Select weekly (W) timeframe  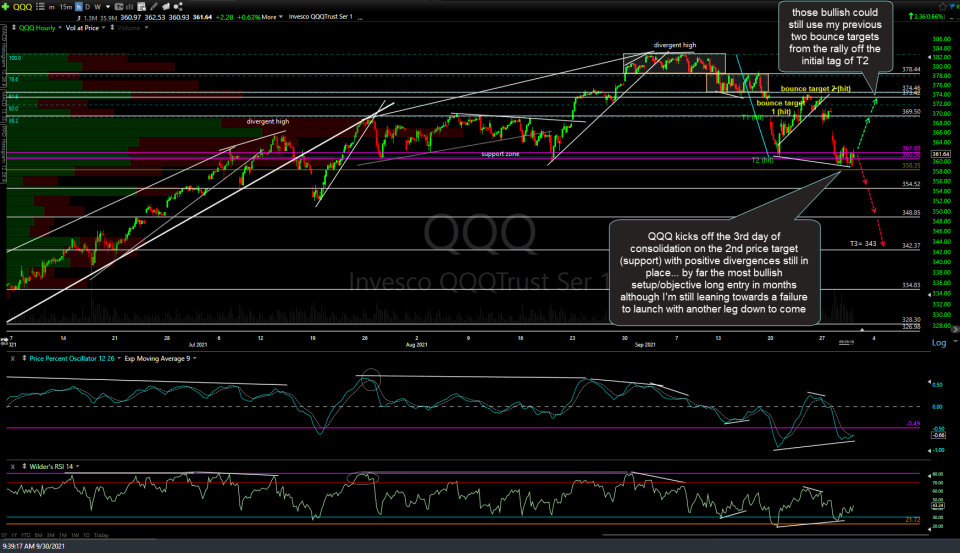97,7
